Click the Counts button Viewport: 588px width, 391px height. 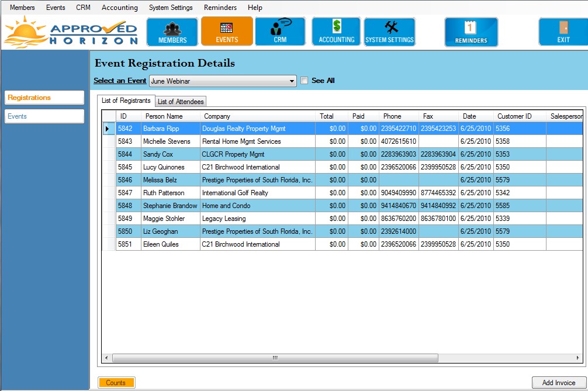pos(116,383)
